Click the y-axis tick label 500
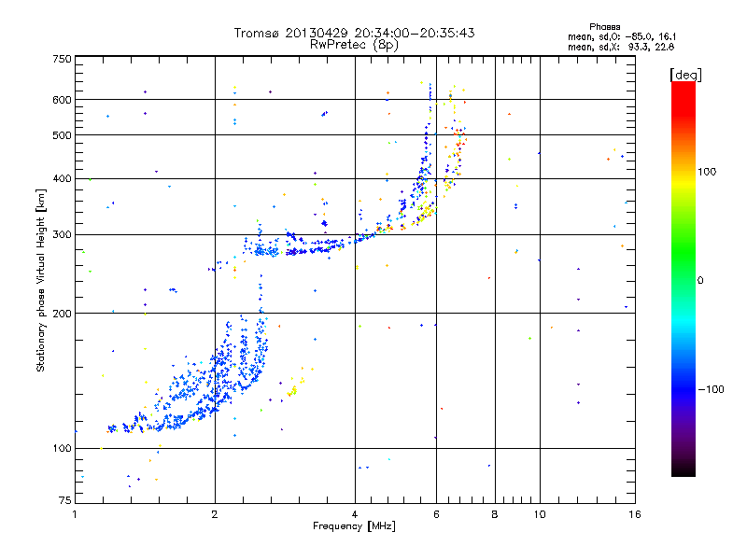 coord(62,135)
